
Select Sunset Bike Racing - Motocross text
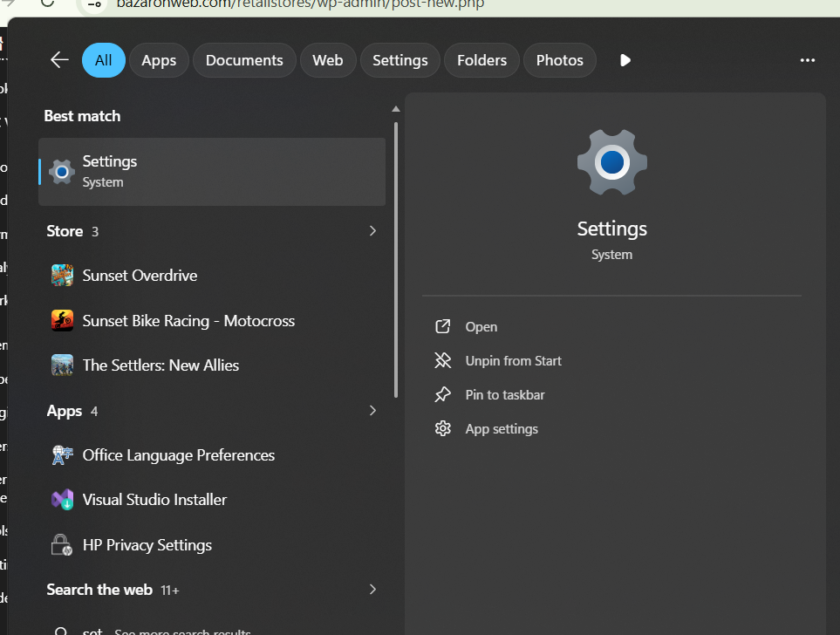tap(188, 320)
